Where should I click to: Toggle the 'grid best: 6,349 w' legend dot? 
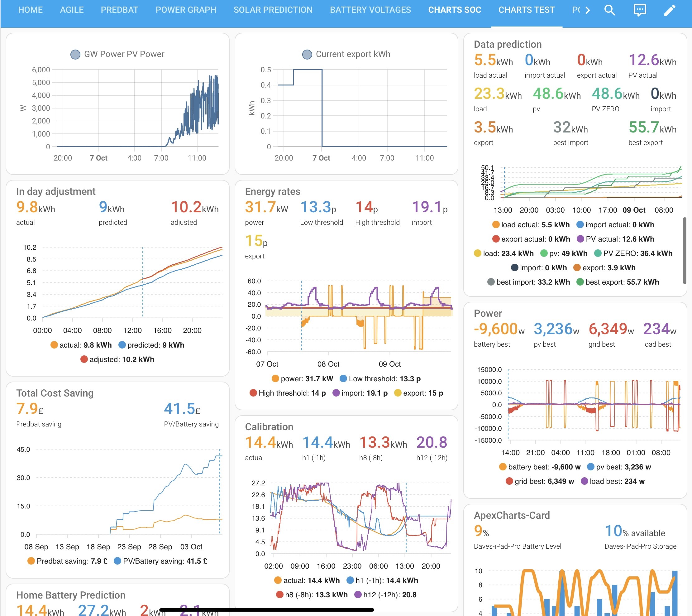click(509, 481)
